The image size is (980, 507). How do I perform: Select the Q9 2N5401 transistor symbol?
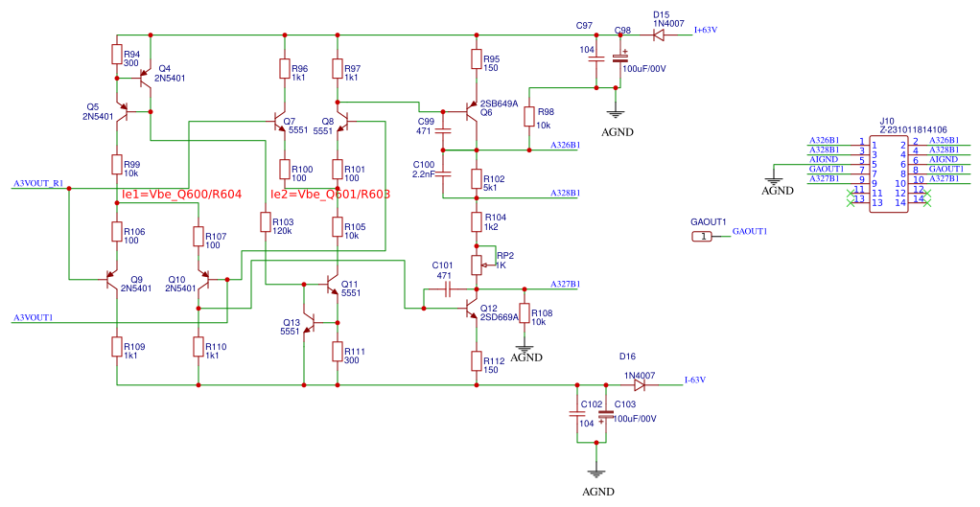[112, 279]
